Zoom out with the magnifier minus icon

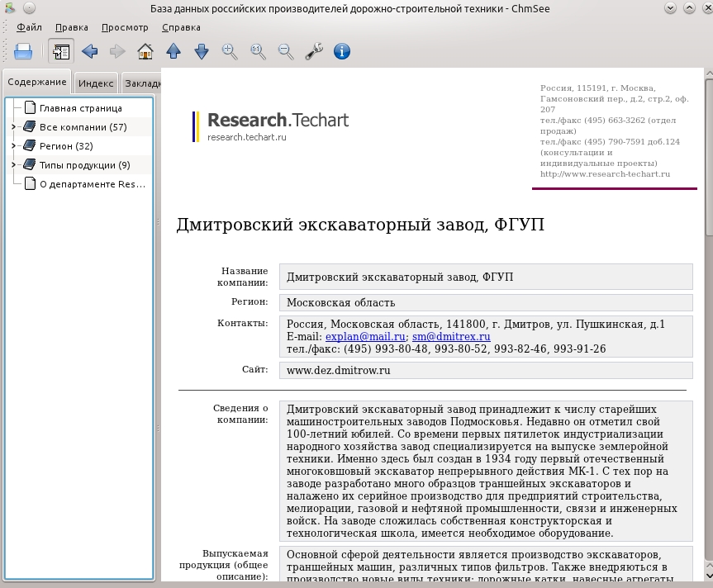286,51
